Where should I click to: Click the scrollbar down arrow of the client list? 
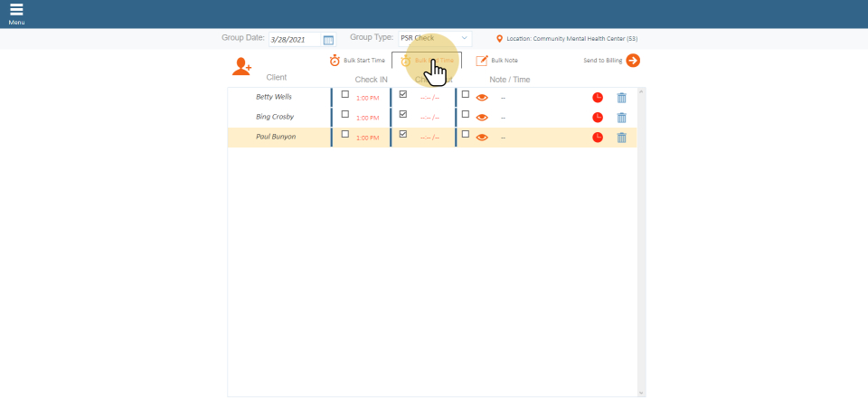[641, 393]
